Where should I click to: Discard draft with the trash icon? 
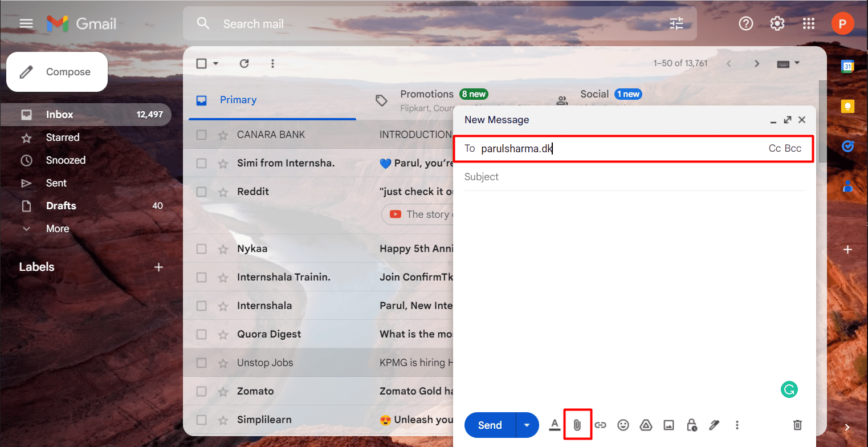click(x=798, y=425)
